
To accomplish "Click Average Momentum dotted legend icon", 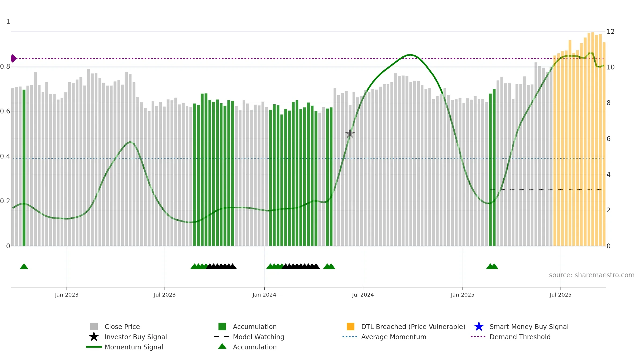I will pyautogui.click(x=350, y=337).
